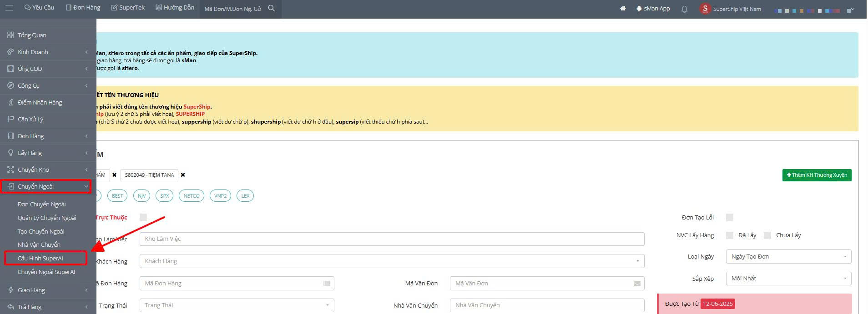Open Đơn Chuyển Ngoài submenu item

click(x=42, y=204)
